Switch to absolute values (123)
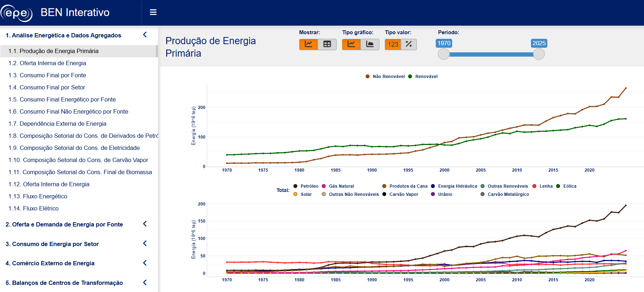The width and height of the screenshot is (644, 292). [x=393, y=45]
